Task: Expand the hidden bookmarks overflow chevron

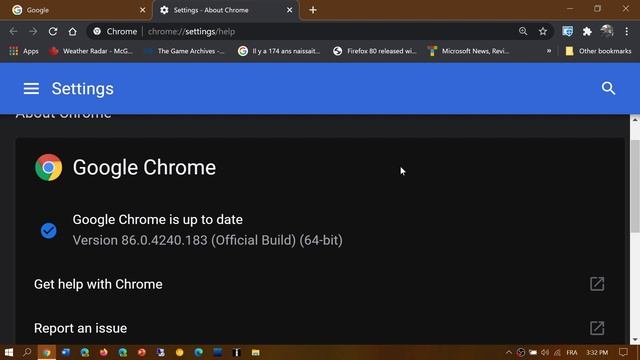Action: (x=549, y=51)
